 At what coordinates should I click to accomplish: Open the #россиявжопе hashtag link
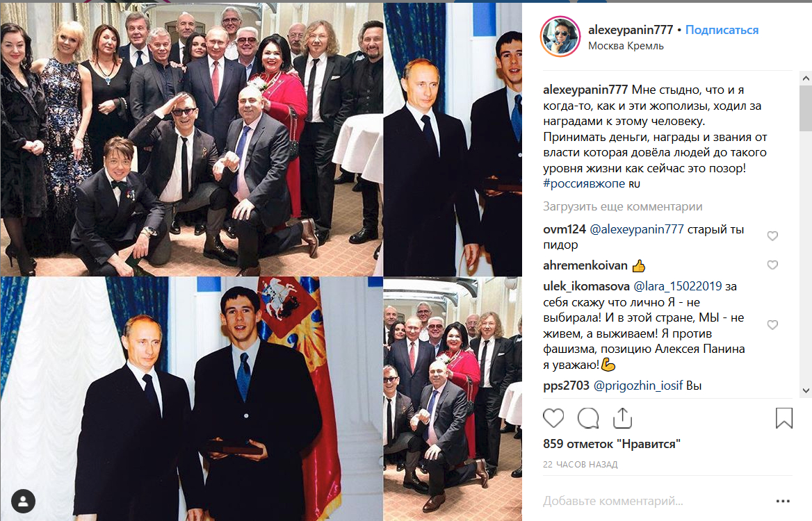pos(584,183)
